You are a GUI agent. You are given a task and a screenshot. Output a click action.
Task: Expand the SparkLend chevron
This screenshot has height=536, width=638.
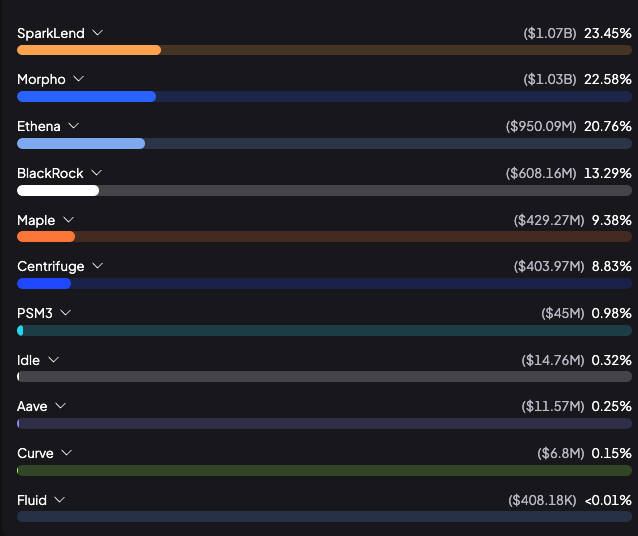(98, 33)
